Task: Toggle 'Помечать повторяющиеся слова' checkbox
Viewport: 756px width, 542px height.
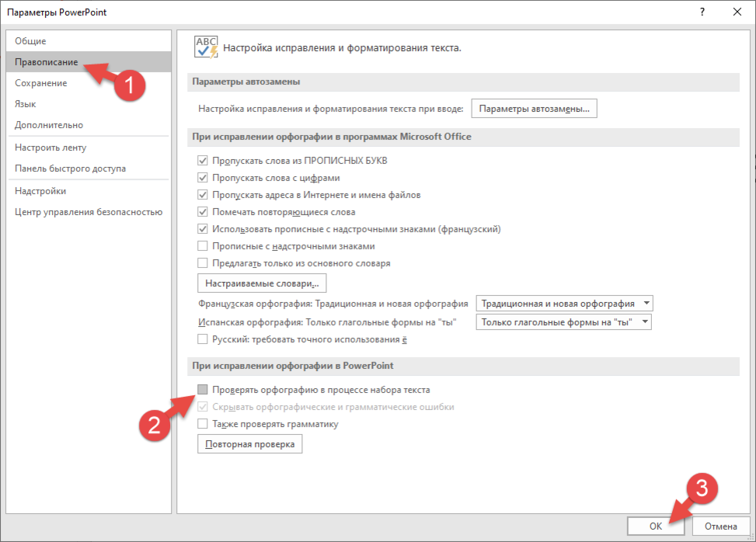Action: coord(203,212)
